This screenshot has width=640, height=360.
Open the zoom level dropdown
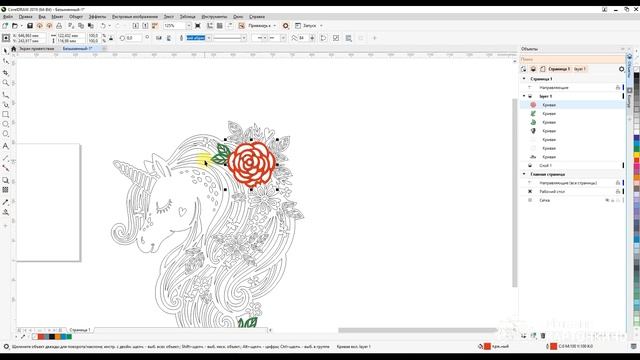point(189,26)
